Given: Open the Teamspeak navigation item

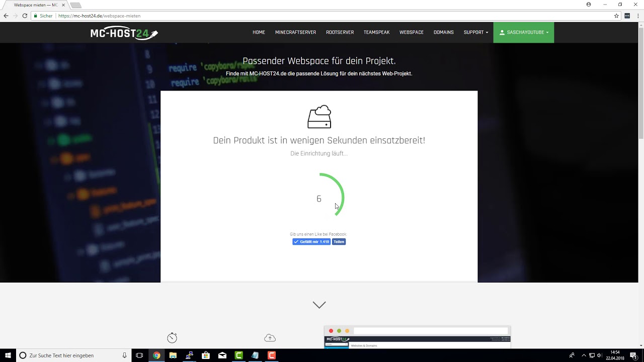Looking at the screenshot, I should coord(376,32).
